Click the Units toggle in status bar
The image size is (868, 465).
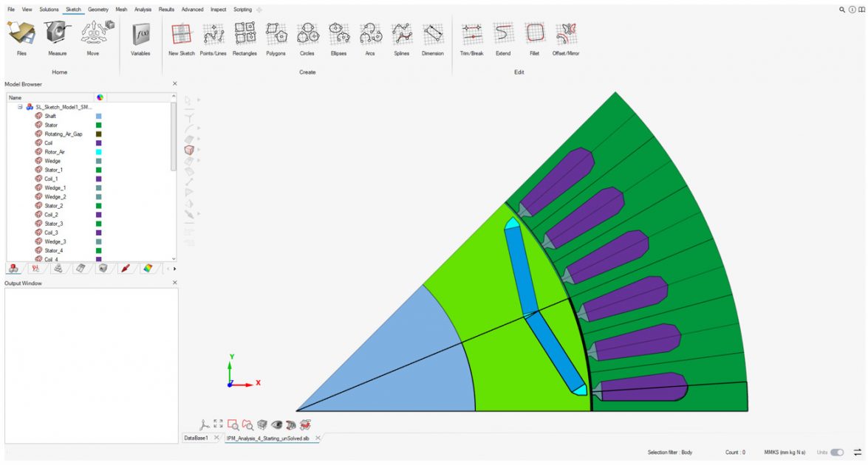click(x=837, y=452)
